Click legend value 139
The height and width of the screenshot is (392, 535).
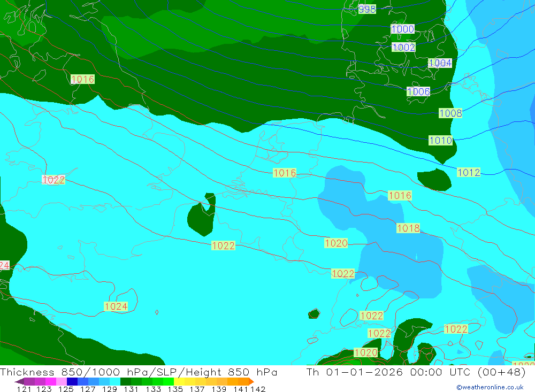click(219, 389)
